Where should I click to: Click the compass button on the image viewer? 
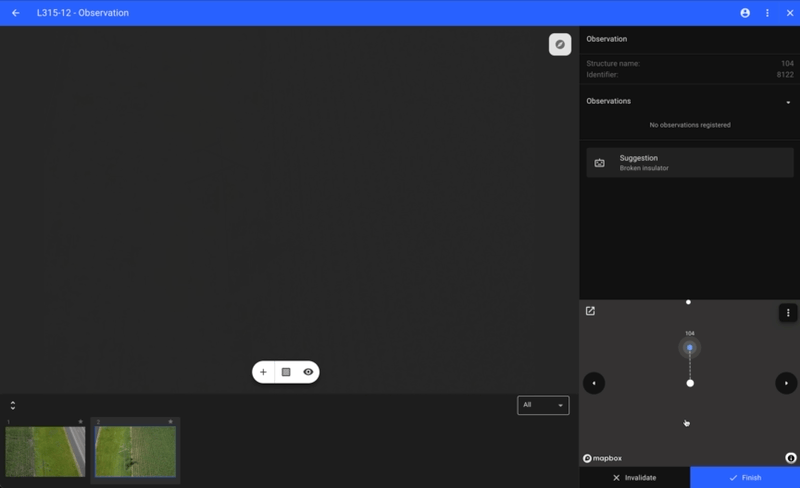[560, 44]
